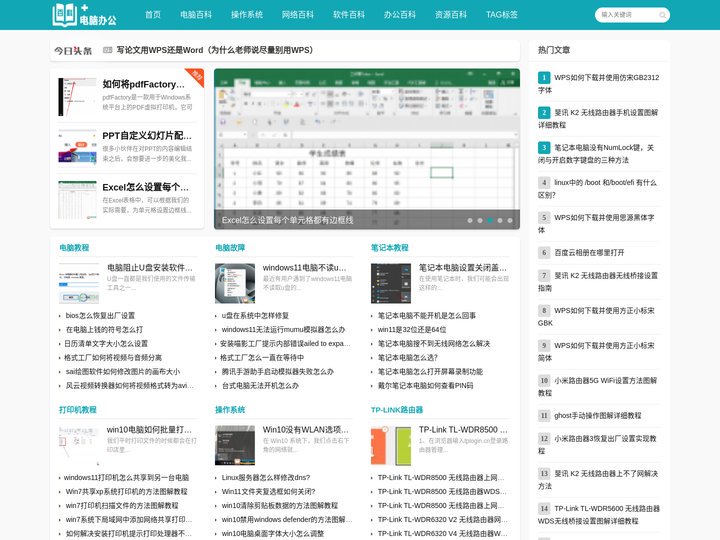
Task: Open hot article 小米路由器5G WiFi设置方法图解教程
Action: tap(597, 387)
